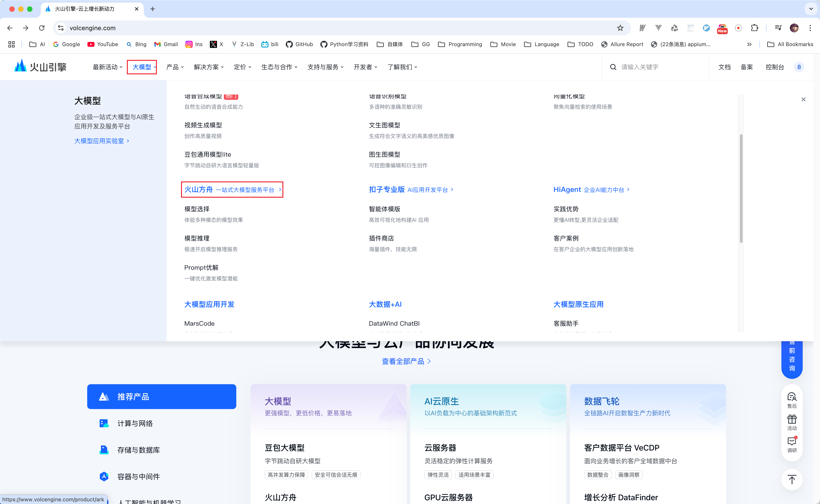This screenshot has height=504, width=820.
Task: Open 大模型应用实验室 link
Action: point(102,141)
